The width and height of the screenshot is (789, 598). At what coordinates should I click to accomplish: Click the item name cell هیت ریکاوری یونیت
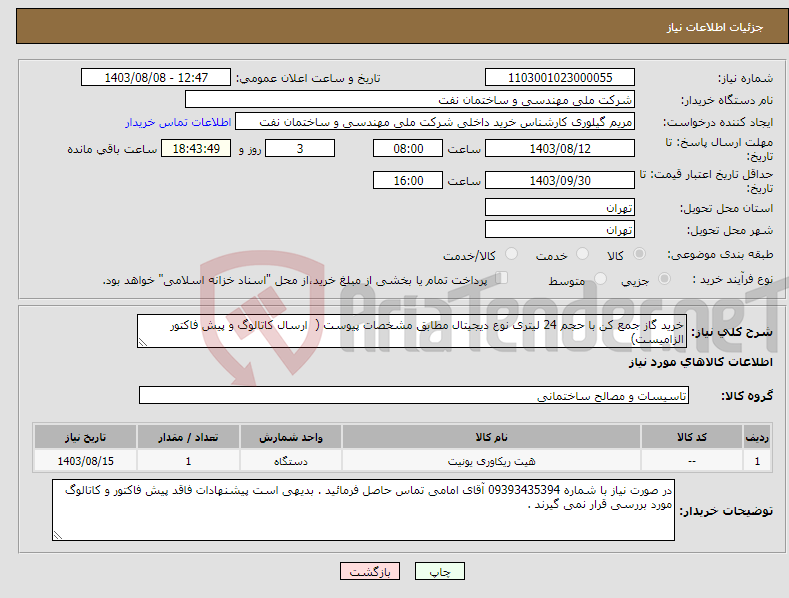[491, 461]
